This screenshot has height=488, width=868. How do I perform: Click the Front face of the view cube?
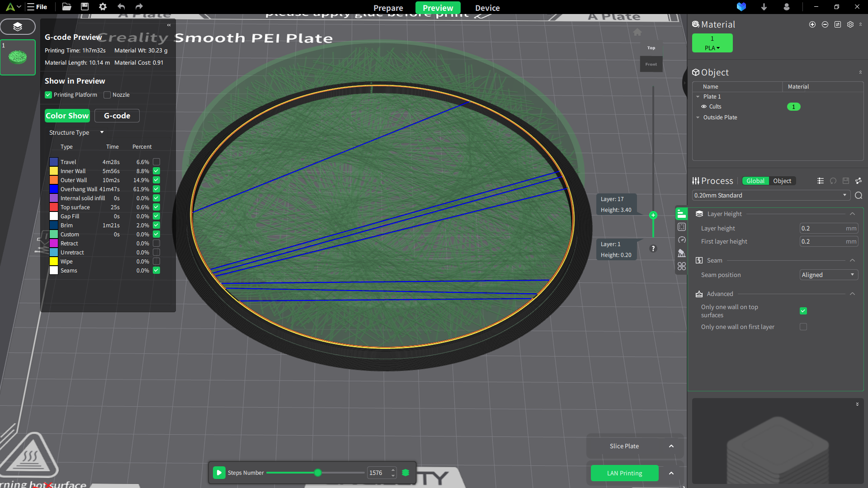[651, 64]
